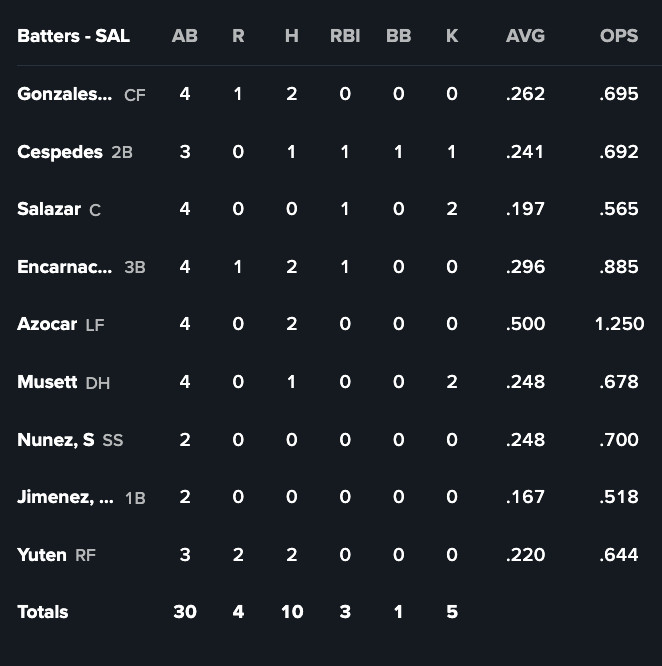Select the OPS column header
The image size is (662, 666).
point(619,36)
